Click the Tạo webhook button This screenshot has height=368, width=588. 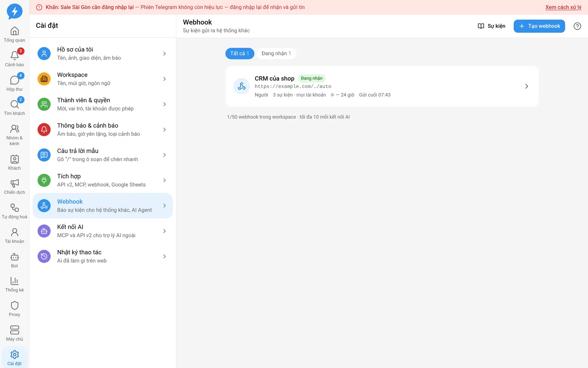click(x=539, y=26)
